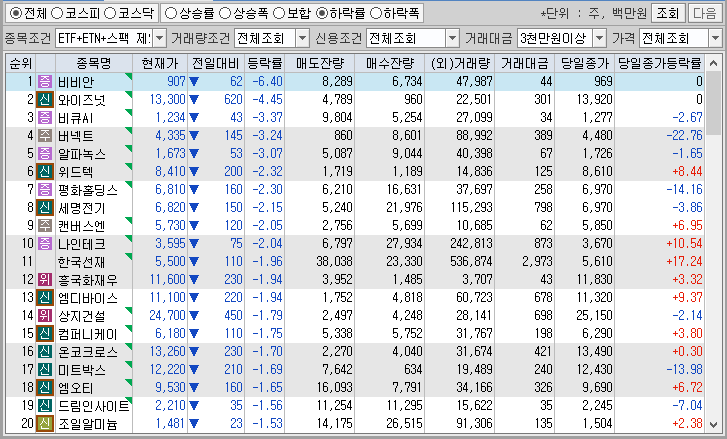Image resolution: width=727 pixels, height=439 pixels.
Task: Click the 신 badge icon next to 온코크로스
Action: pyautogui.click(x=45, y=351)
